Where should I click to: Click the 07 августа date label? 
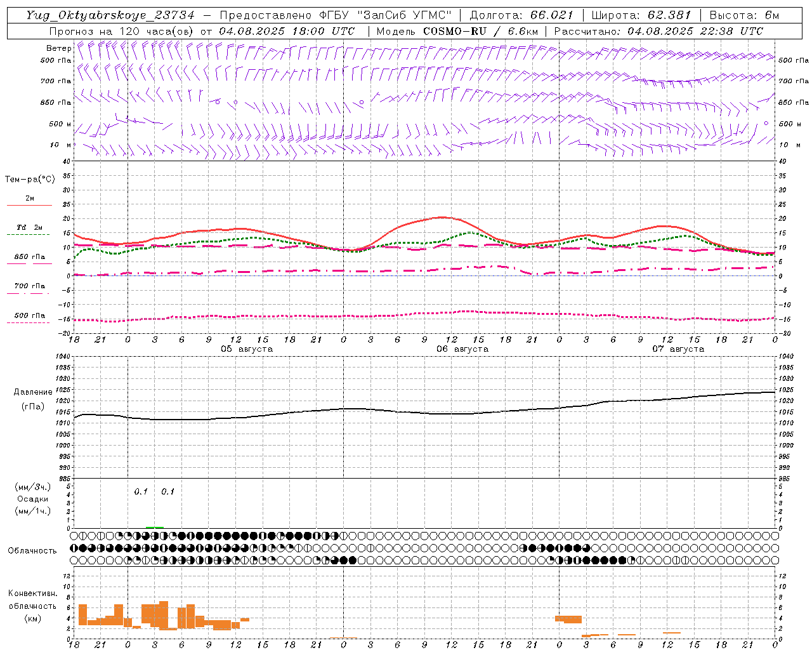click(x=678, y=349)
